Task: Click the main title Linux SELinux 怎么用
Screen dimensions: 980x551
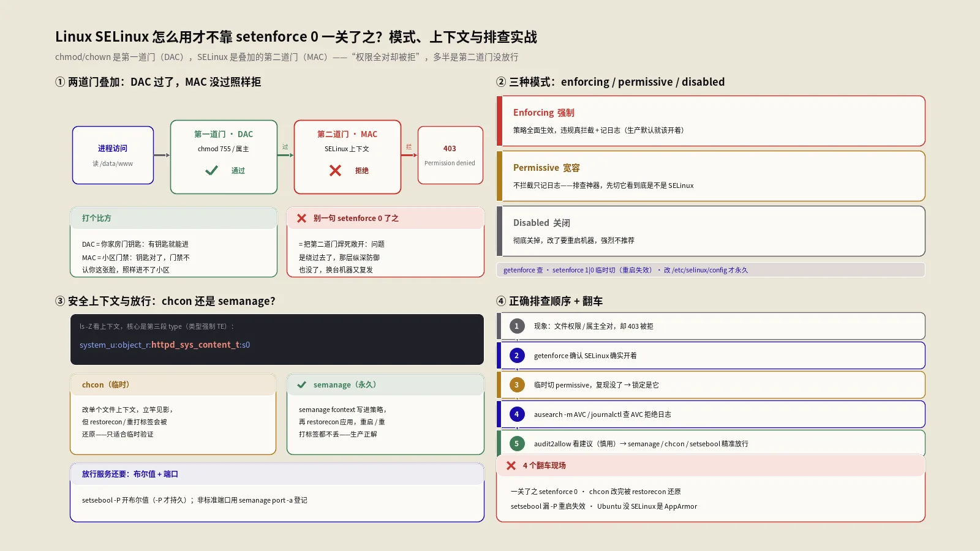Action: pyautogui.click(x=296, y=37)
